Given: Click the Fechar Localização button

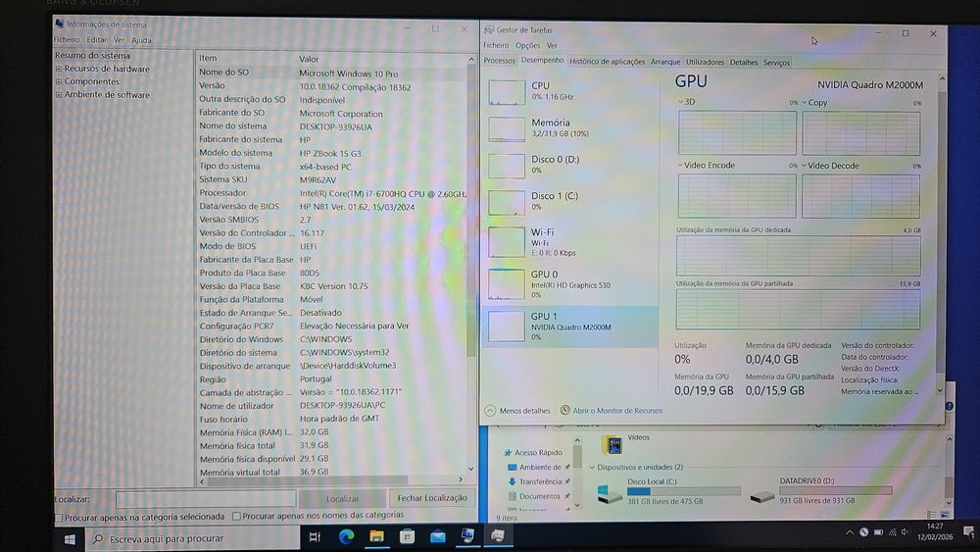Looking at the screenshot, I should click(432, 498).
